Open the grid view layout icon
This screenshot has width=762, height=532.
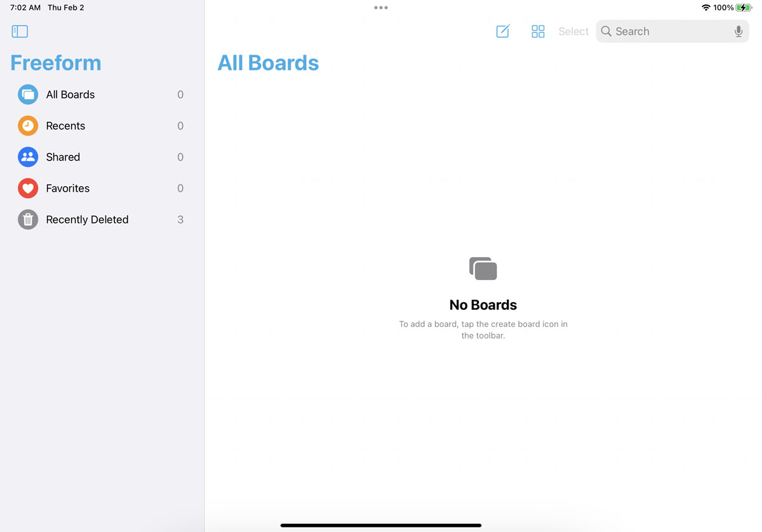tap(538, 30)
